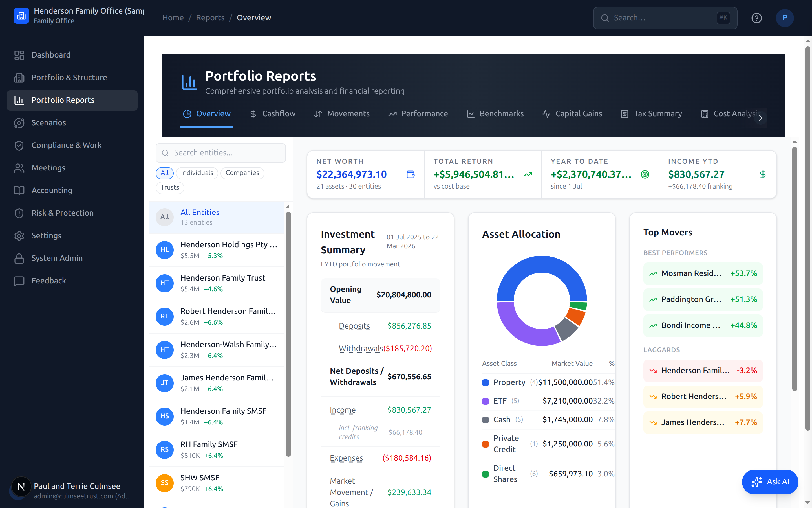Select the Individuals filter chip
Screen dimensions: 812x508
tap(197, 173)
